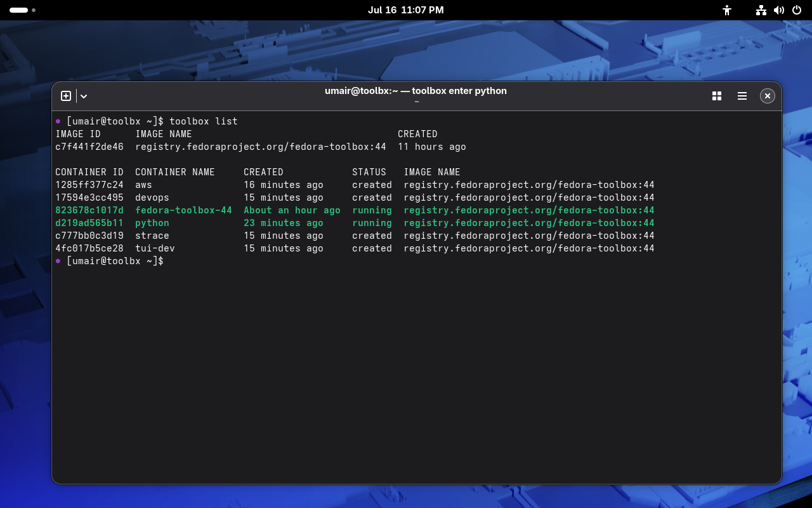Show the tab overview grid
Viewport: 812px width, 508px height.
coord(717,96)
